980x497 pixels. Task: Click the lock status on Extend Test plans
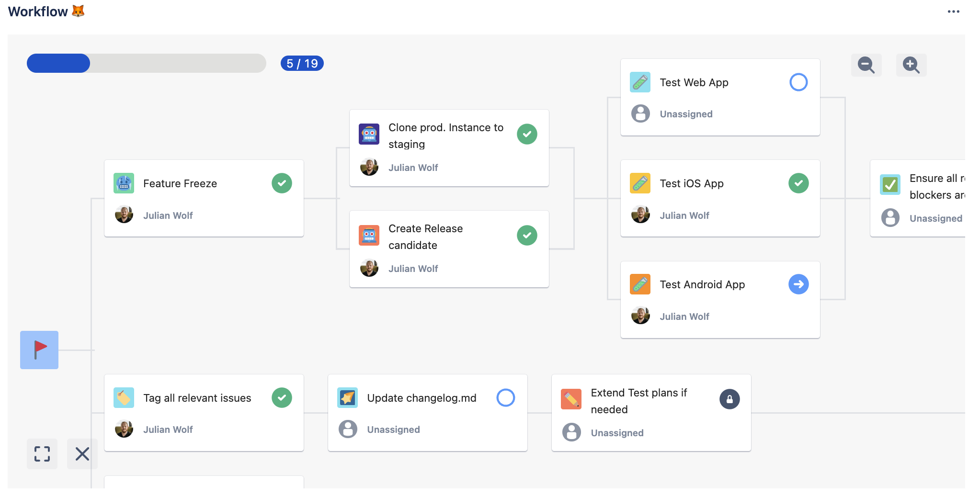(x=729, y=399)
